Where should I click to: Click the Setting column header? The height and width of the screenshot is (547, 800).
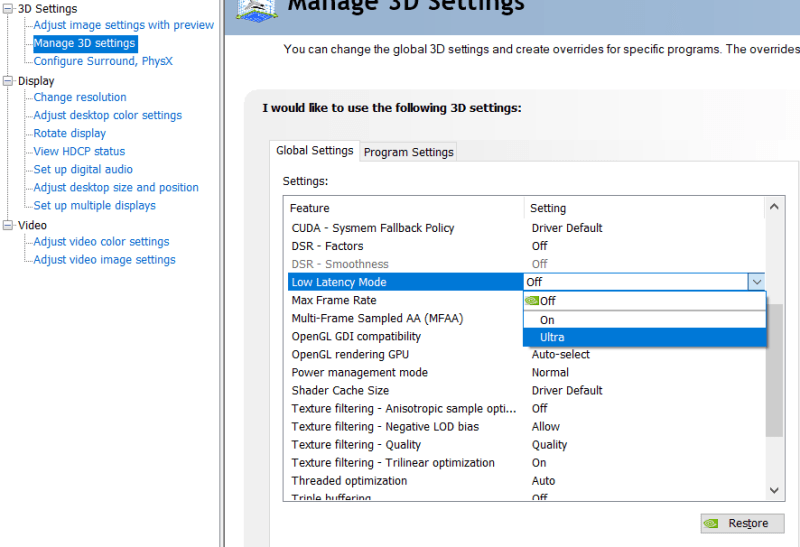[x=644, y=208]
